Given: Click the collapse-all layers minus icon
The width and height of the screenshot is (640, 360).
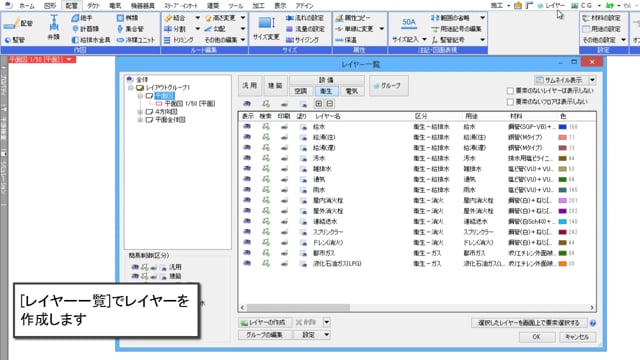Looking at the screenshot, I should point(330,104).
